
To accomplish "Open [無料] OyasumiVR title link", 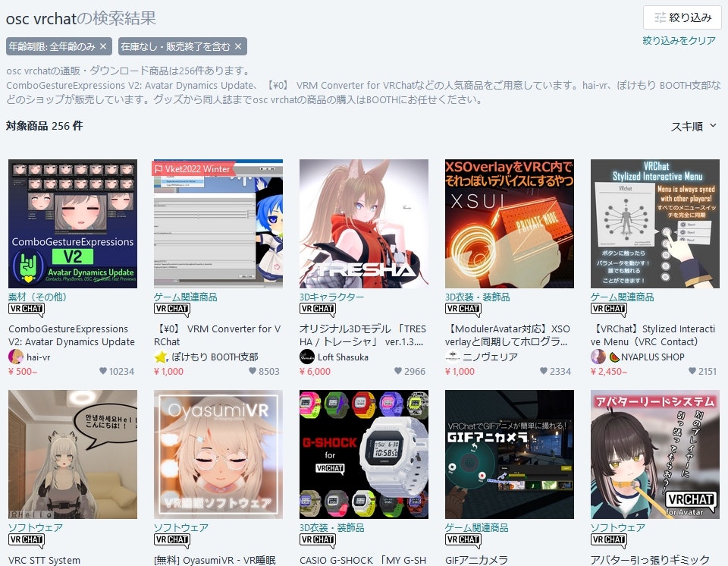I will 215,560.
